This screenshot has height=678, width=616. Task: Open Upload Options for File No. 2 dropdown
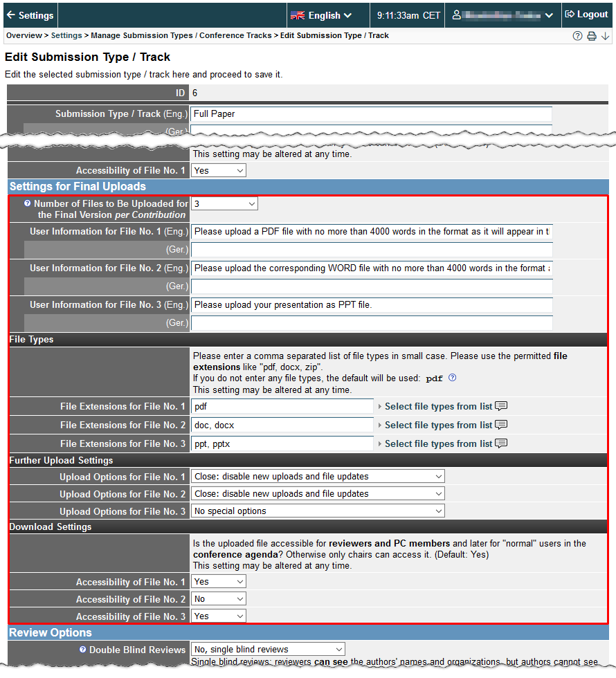tap(318, 494)
